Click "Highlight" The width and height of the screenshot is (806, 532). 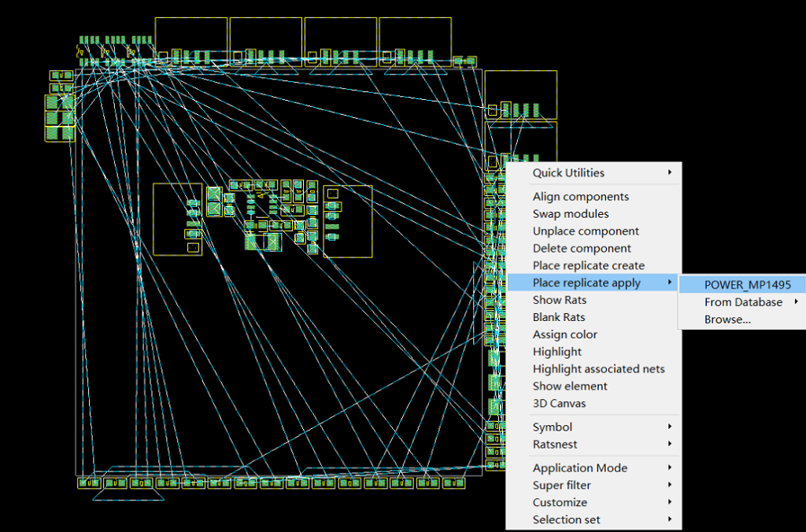pos(557,351)
